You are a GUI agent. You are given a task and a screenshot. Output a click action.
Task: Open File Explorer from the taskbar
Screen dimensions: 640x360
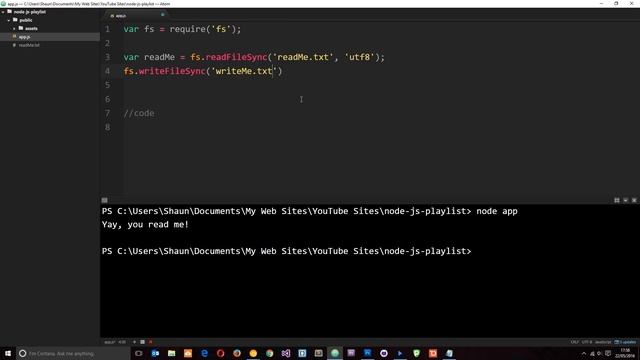point(171,353)
